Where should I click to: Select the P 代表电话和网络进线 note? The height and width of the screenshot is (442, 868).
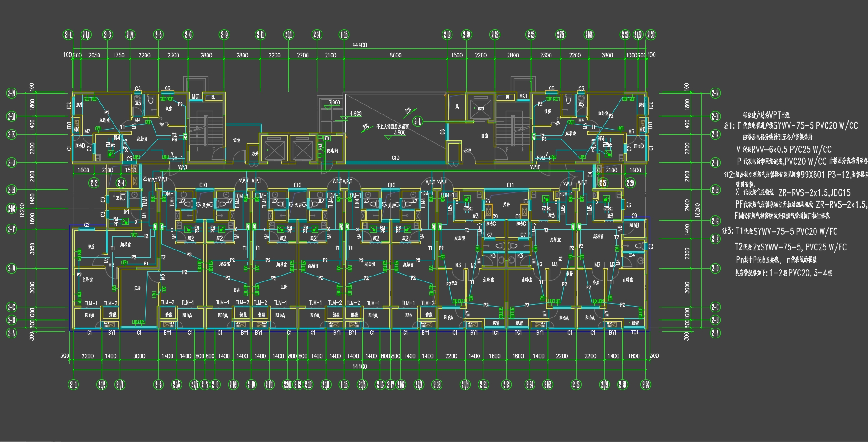click(x=802, y=161)
